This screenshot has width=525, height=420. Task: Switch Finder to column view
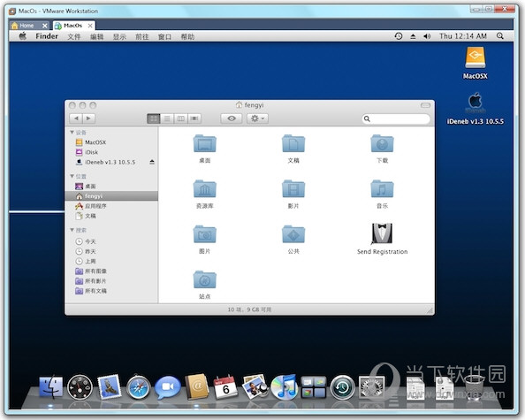tap(180, 118)
